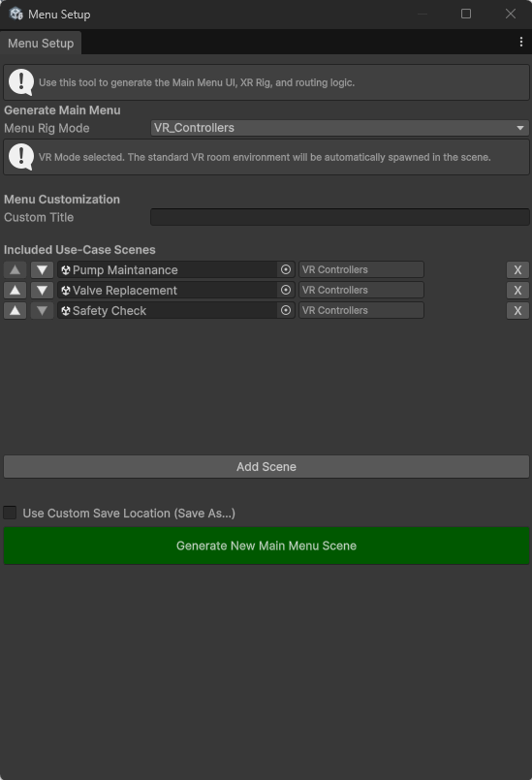Image resolution: width=532 pixels, height=780 pixels.
Task: Click the Unity icon in title bar
Action: tap(16, 14)
